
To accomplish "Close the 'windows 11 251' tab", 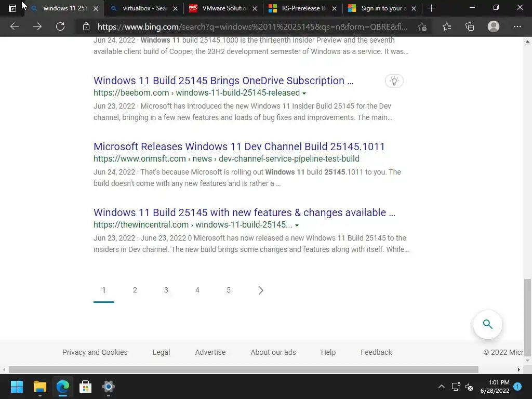I will click(96, 8).
